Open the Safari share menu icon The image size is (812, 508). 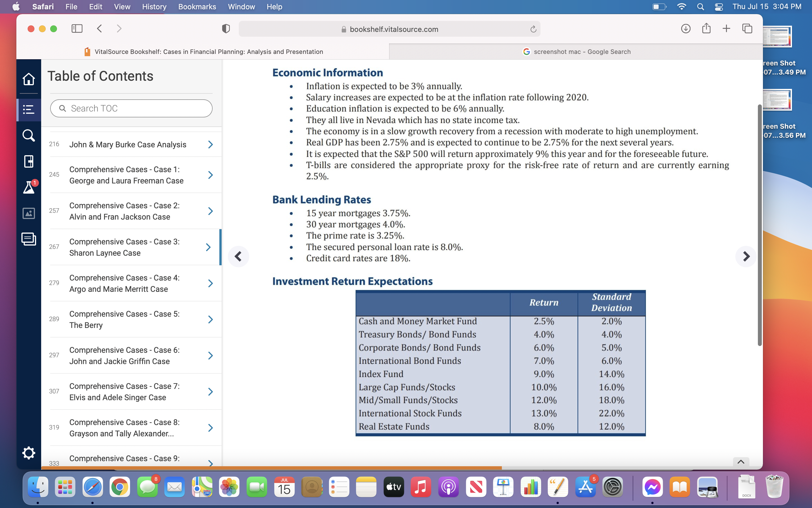[x=706, y=28]
